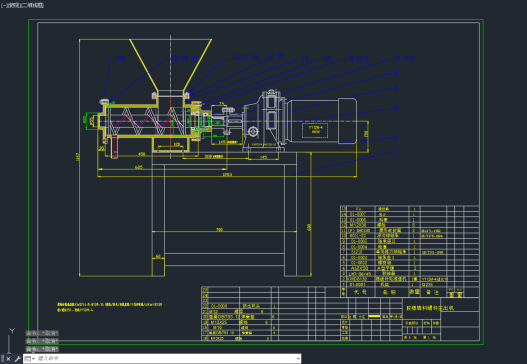Viewport: 527px width, 364px height.
Task: Close the command line window
Action: 8,359
